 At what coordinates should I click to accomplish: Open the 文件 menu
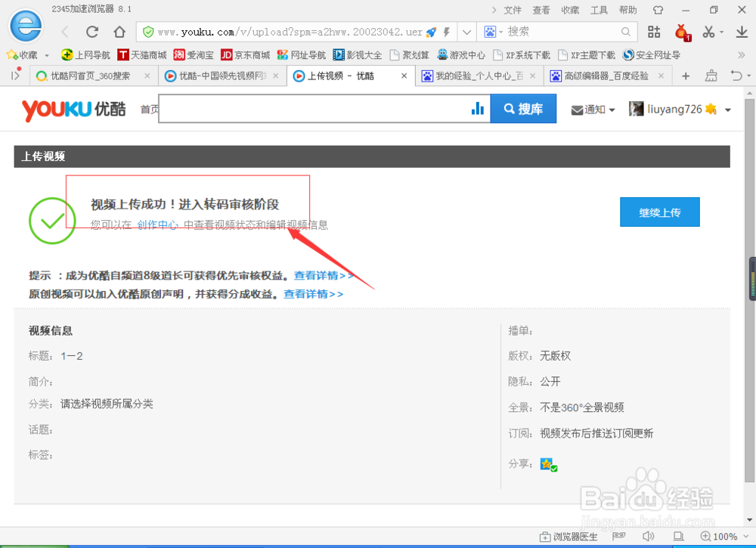click(513, 10)
